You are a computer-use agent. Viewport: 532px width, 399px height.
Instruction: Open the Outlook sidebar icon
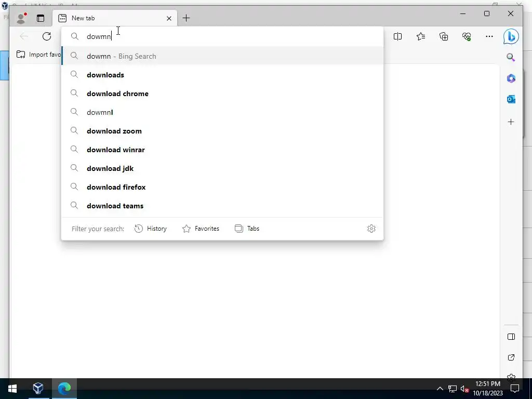[511, 99]
